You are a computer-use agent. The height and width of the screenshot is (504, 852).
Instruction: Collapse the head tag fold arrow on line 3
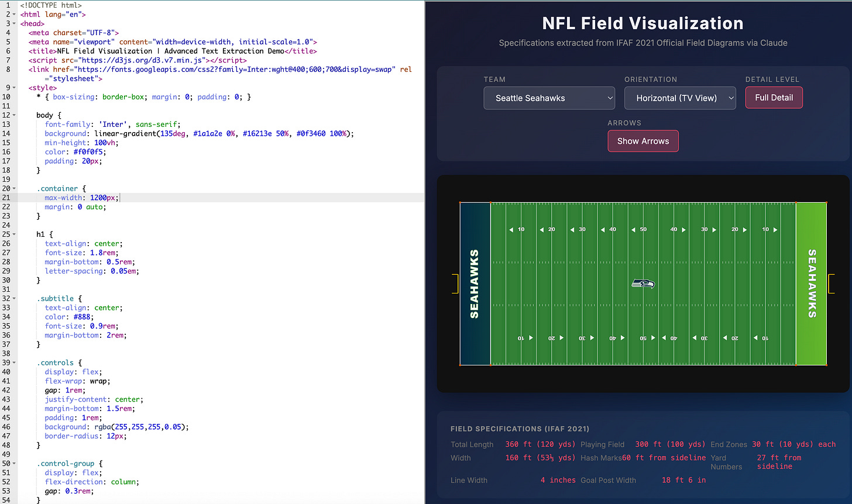pos(14,23)
